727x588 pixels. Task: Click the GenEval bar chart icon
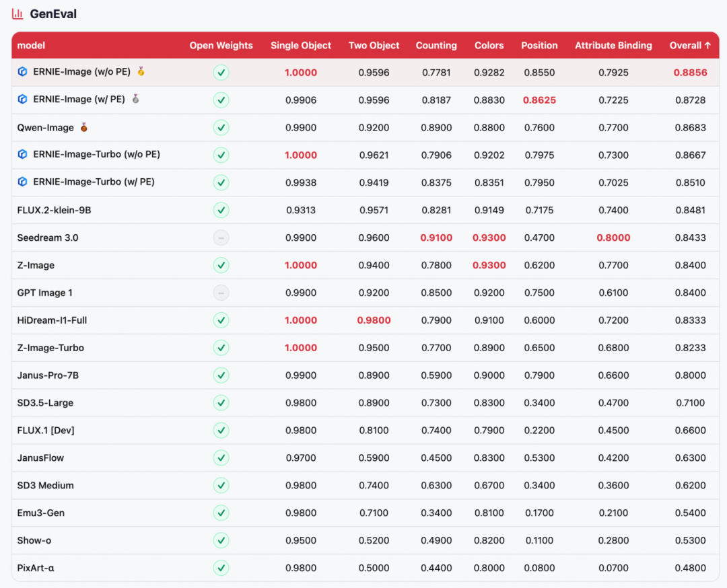[18, 14]
